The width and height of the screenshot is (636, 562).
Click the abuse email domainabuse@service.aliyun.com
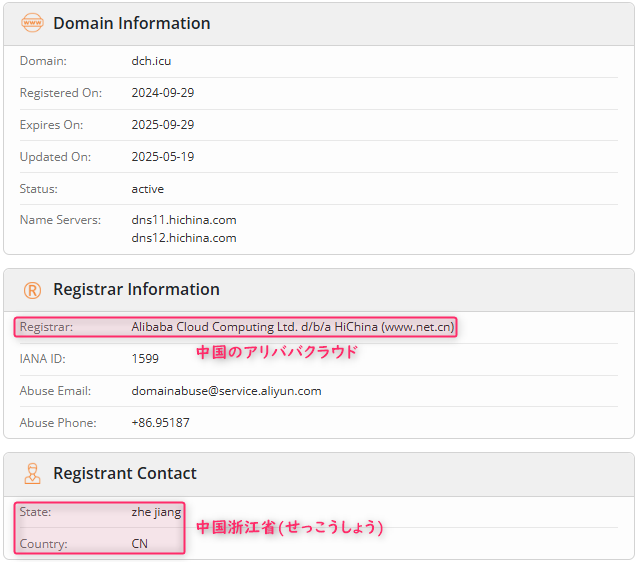[x=226, y=391]
